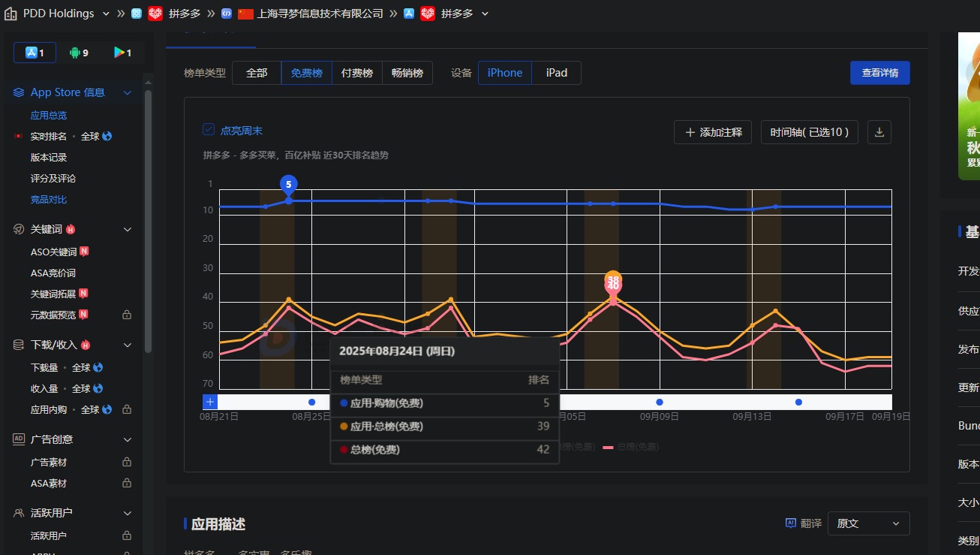Click the PDD Holdings building icon
980x555 pixels.
pyautogui.click(x=11, y=14)
